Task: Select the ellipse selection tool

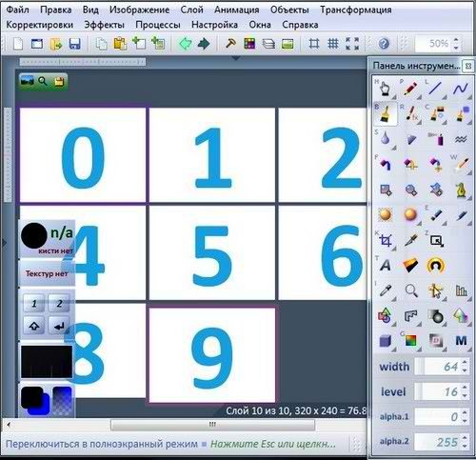Action: 411,190
